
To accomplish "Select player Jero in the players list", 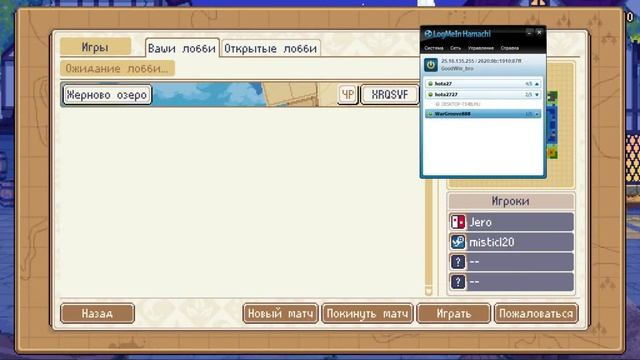I will click(511, 222).
